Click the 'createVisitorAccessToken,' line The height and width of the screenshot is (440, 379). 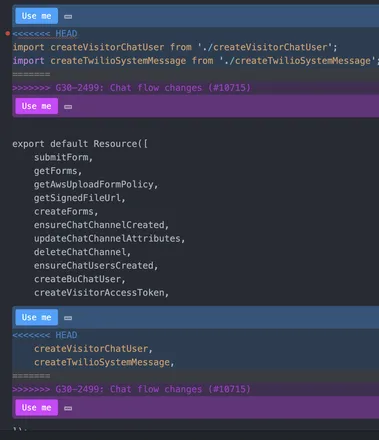tap(101, 293)
